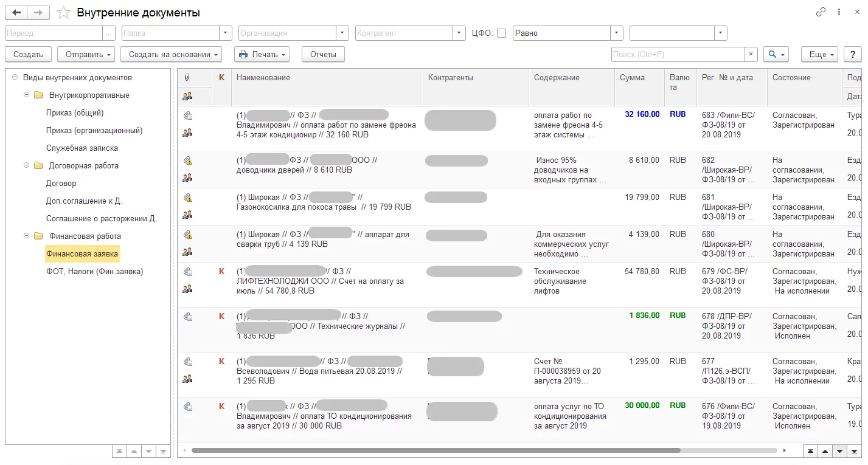Click the paperclip icon in the 32 160,00 row
This screenshot has width=868, height=465.
tap(188, 115)
